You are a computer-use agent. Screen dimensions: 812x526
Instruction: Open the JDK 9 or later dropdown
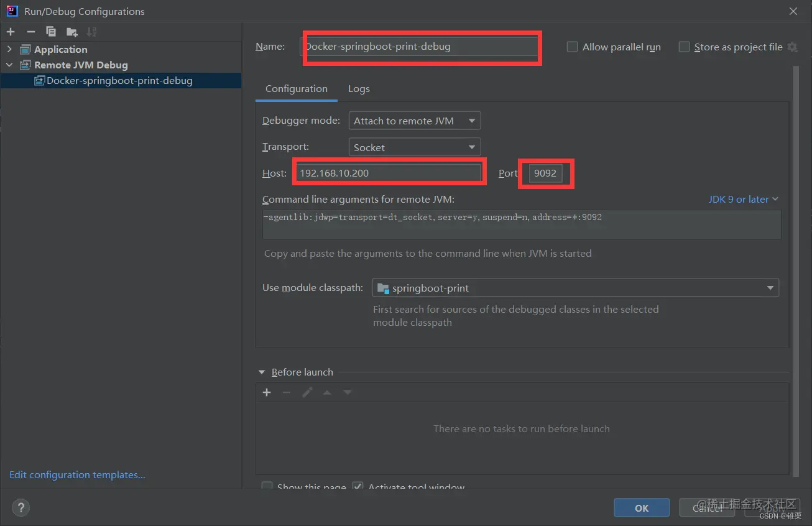pos(744,199)
